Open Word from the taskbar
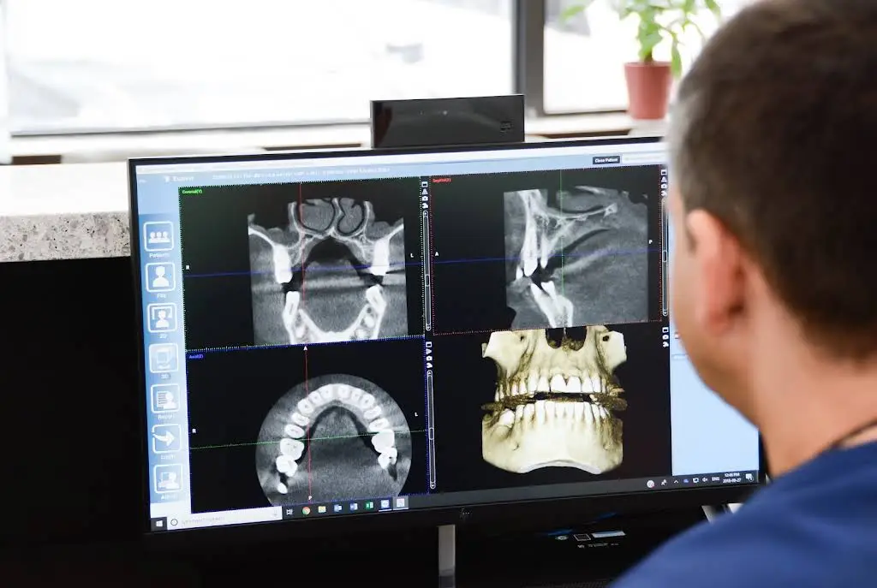 [354, 507]
